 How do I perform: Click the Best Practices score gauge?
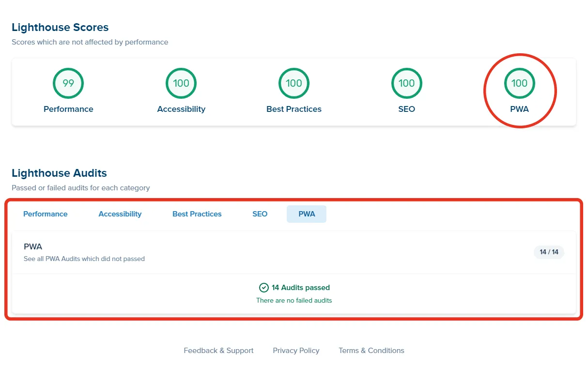294,83
